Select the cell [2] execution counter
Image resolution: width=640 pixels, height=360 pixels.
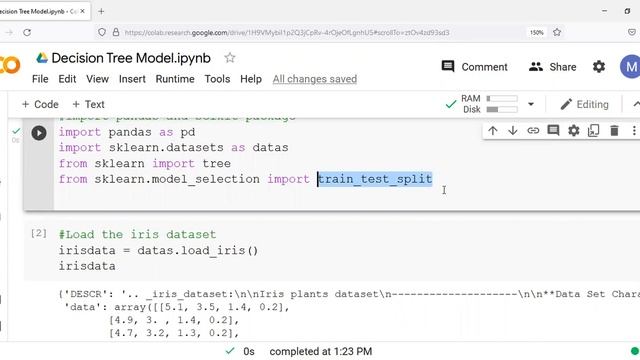pos(39,233)
